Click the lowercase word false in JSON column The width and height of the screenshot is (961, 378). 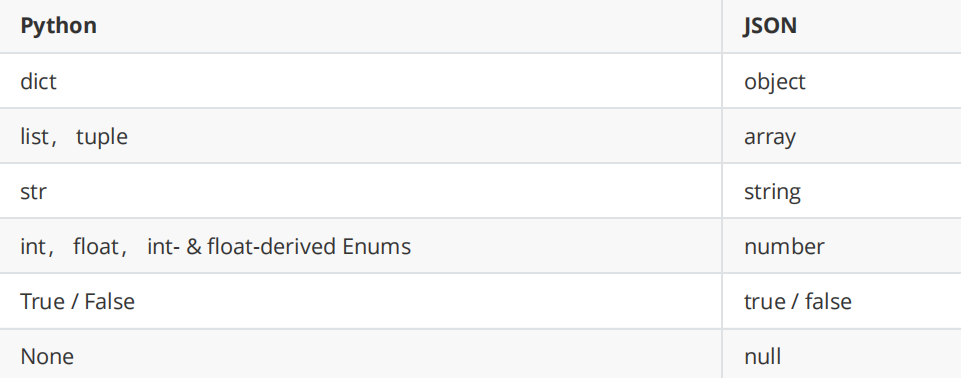(828, 301)
